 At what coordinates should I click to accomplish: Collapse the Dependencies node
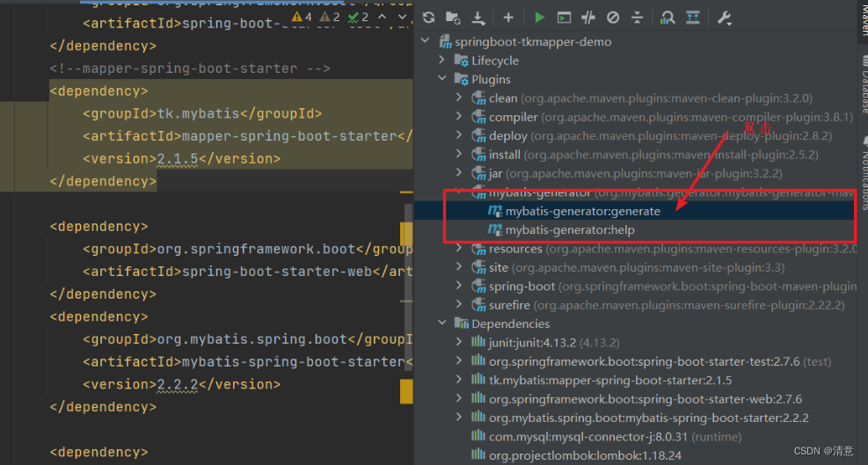pos(441,323)
